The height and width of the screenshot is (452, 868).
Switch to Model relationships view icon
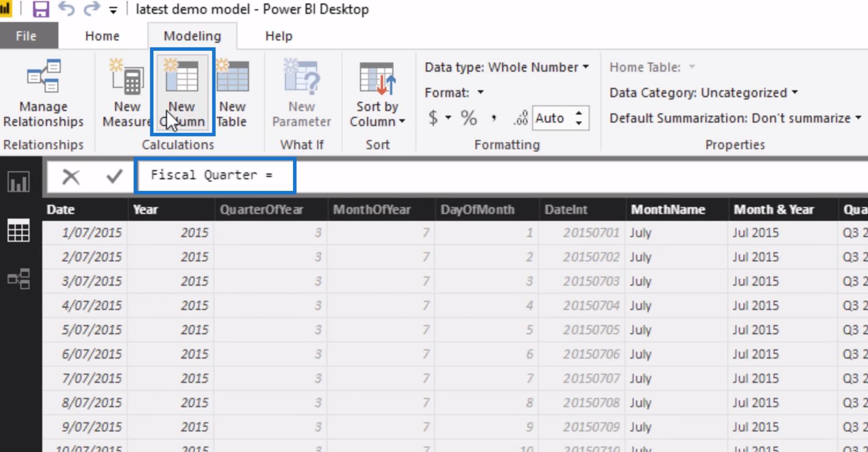19,279
